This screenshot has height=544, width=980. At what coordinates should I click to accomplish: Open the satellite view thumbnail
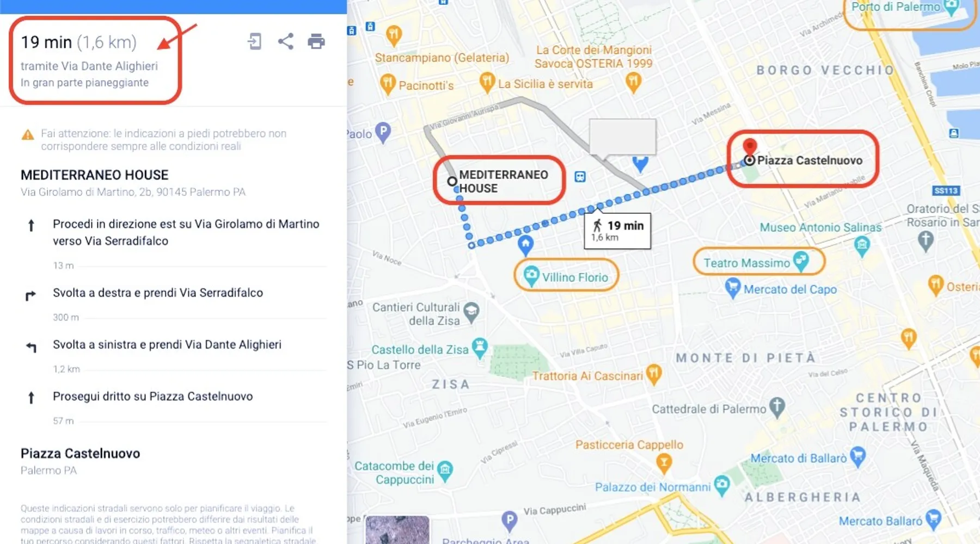[x=397, y=530]
